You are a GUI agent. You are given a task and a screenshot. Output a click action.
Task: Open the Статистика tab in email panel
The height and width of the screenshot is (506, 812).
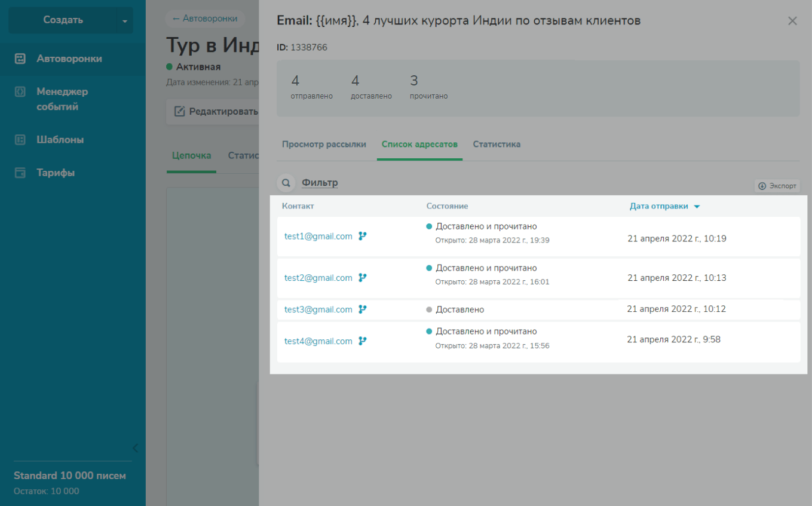(x=497, y=145)
